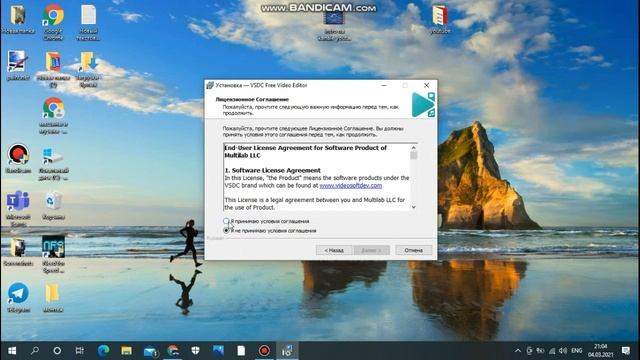Screen dimensions: 640x360
Task: Switch to Bandicam recorder in taskbar
Action: click(264, 351)
